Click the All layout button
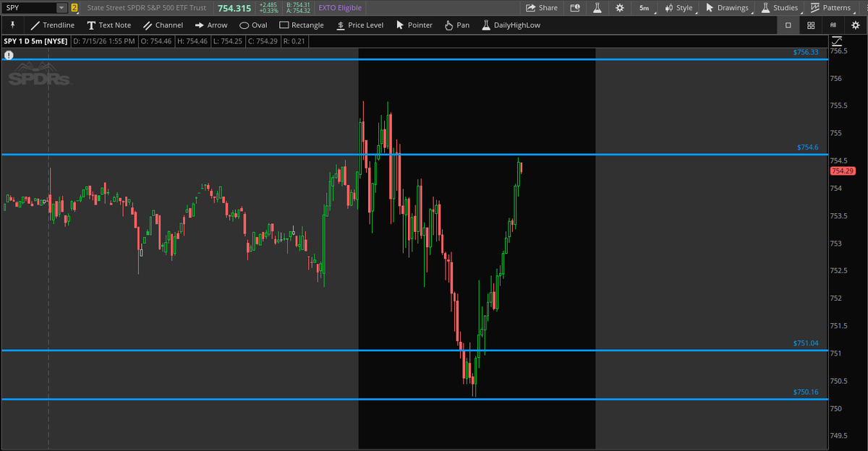868x451 pixels. (833, 25)
